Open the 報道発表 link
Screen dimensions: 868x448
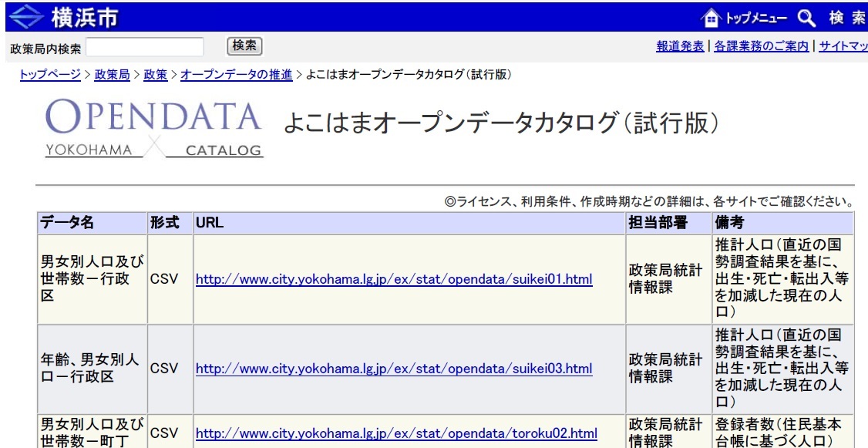(680, 46)
